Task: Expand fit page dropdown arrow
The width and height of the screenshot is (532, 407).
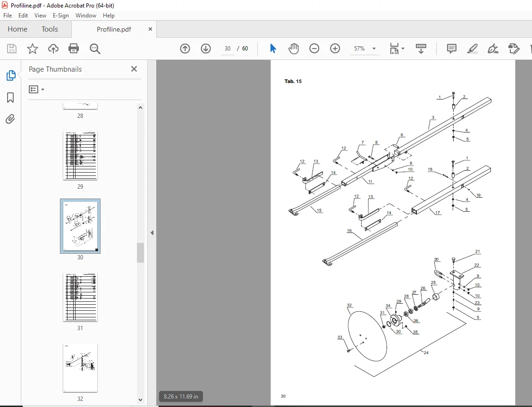Action: (x=403, y=49)
